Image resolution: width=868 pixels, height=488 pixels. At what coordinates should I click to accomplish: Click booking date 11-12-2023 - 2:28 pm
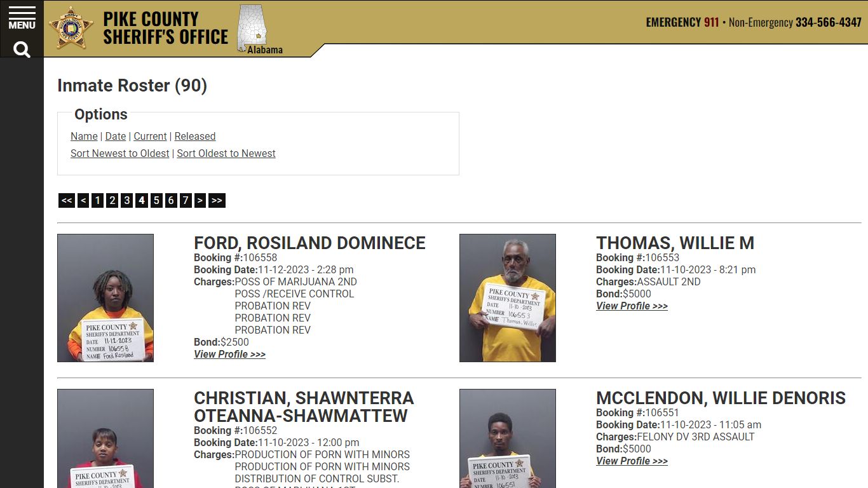point(306,269)
